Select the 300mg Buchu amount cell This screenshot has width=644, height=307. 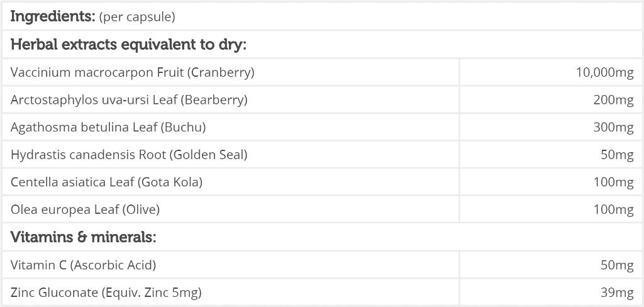pyautogui.click(x=550, y=127)
